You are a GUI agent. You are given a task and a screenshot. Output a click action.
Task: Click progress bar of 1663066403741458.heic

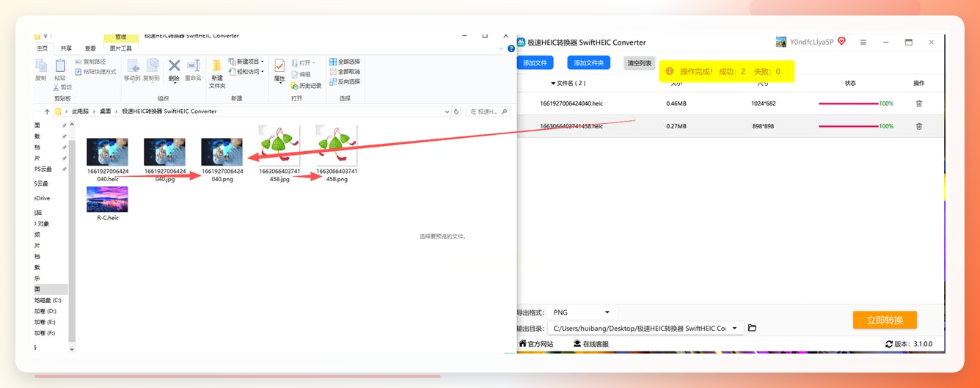(x=848, y=126)
